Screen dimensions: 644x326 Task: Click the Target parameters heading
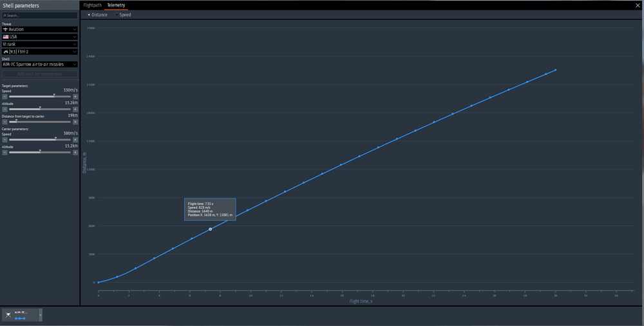tap(15, 86)
